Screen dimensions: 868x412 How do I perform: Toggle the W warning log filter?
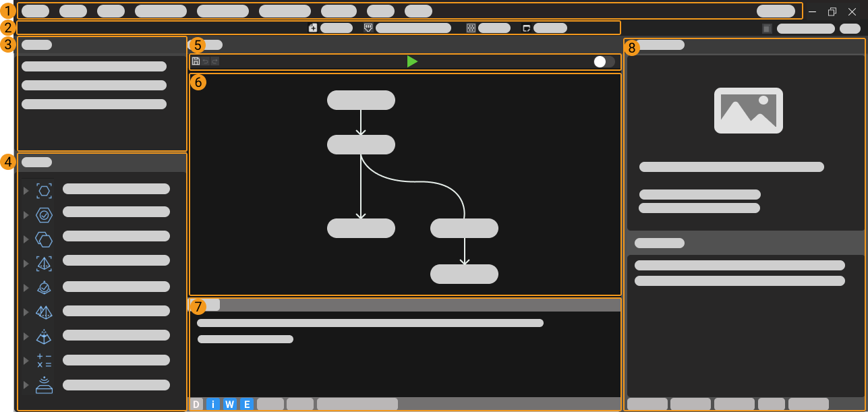coord(230,404)
